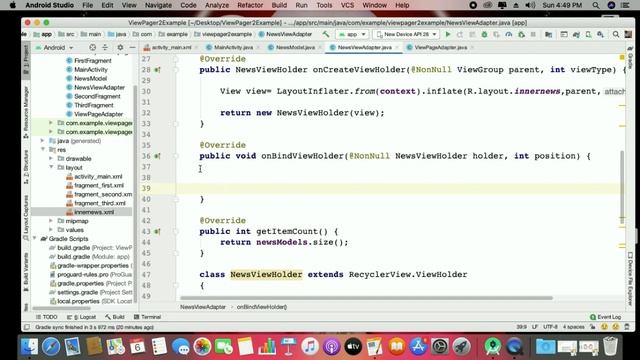Open the Build Variants side tab
The image size is (640, 360).
coord(26,271)
